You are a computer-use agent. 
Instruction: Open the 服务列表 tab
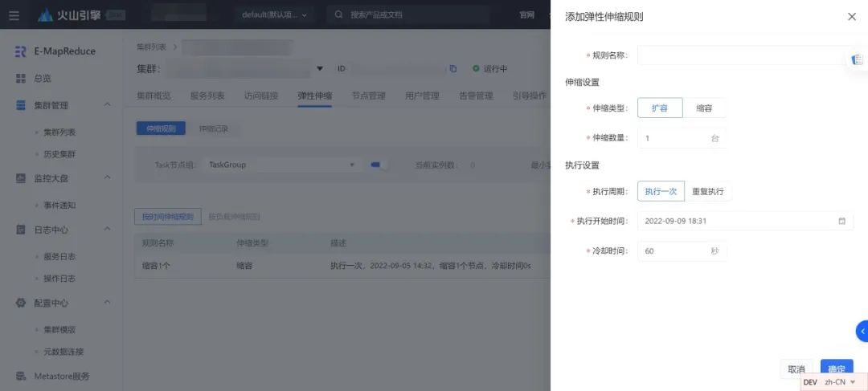click(x=207, y=95)
